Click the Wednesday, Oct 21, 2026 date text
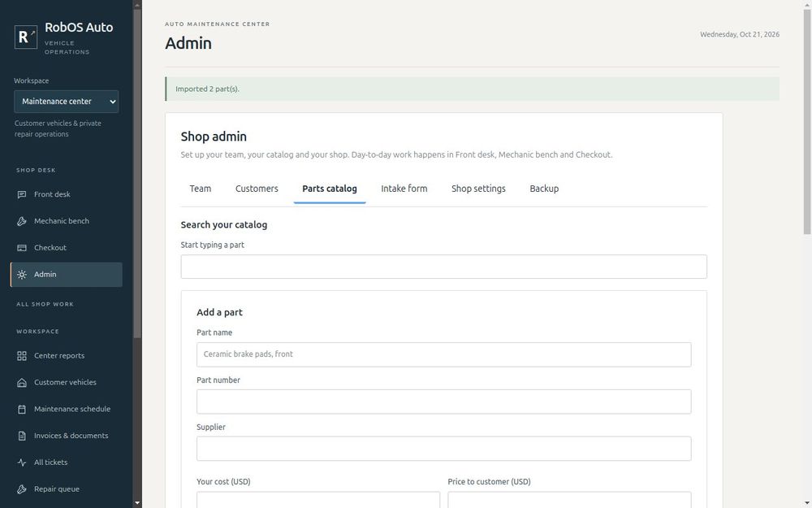Screen dimensions: 812x508 click(740, 35)
